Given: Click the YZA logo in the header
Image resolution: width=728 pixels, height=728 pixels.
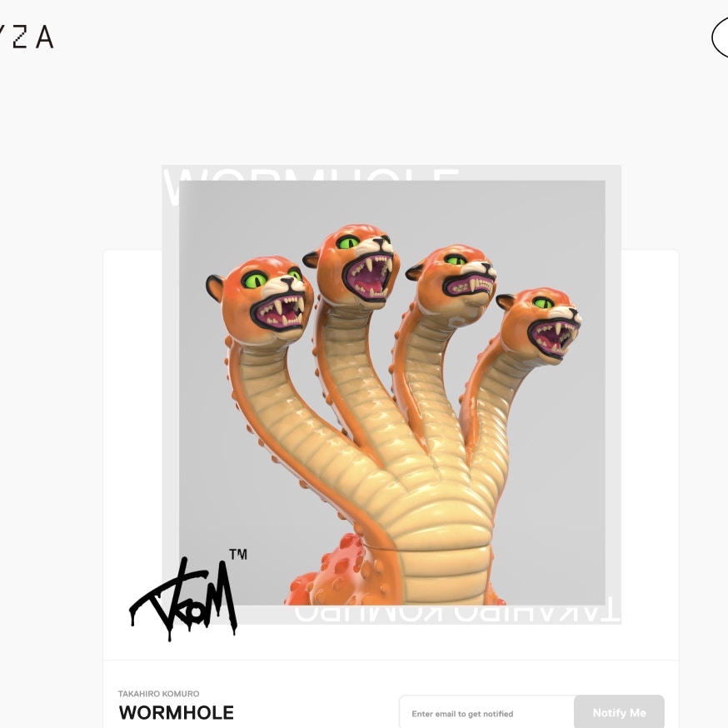Looking at the screenshot, I should pyautogui.click(x=27, y=37).
